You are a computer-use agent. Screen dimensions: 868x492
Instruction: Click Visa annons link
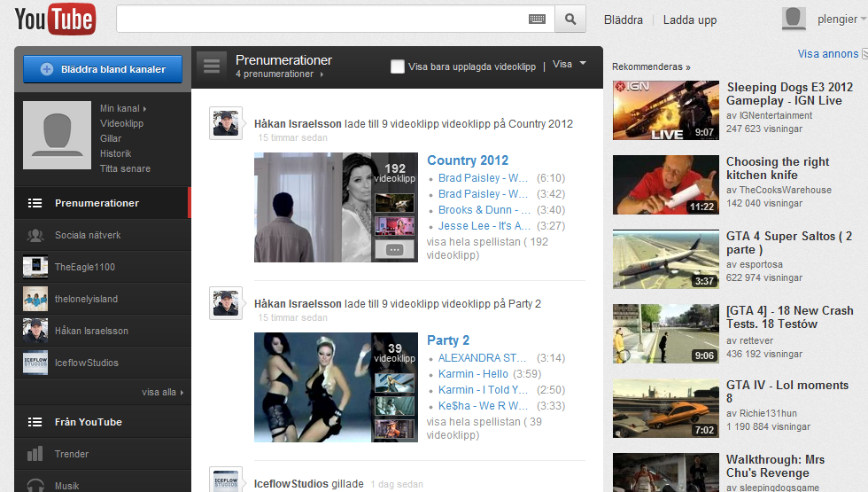(x=828, y=54)
